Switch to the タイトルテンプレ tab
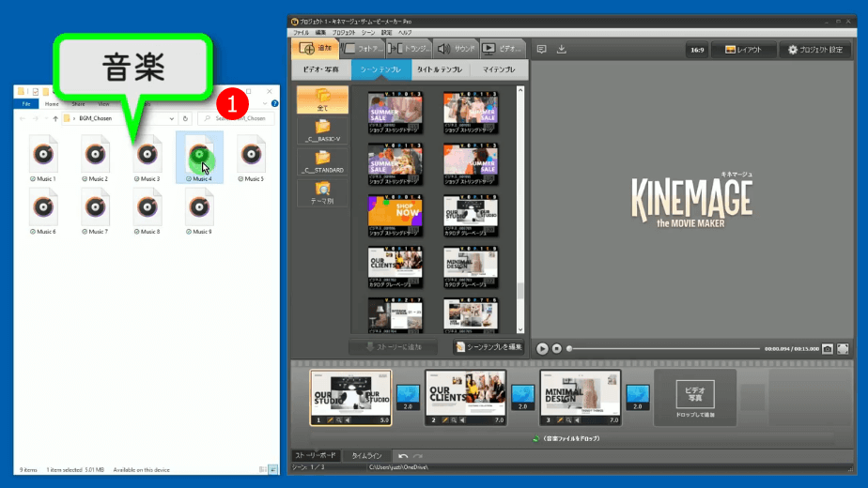The image size is (868, 488). pyautogui.click(x=439, y=70)
